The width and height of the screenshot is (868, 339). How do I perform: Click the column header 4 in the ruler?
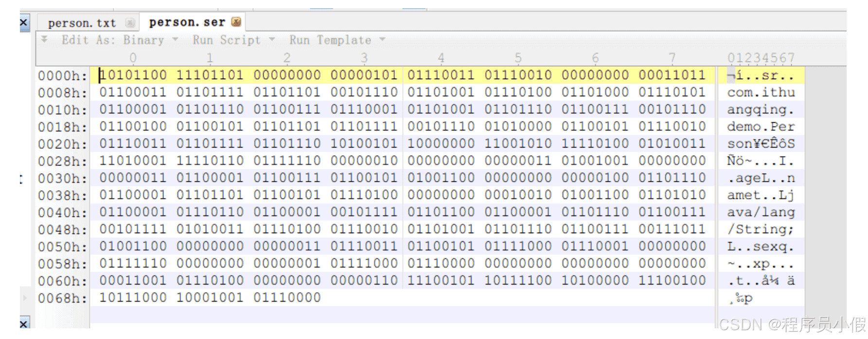pos(441,58)
